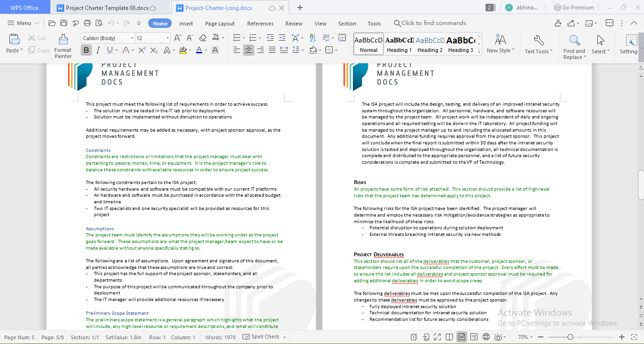This screenshot has height=344, width=644.
Task: Apply the Heading 1 style
Action: pos(400,44)
